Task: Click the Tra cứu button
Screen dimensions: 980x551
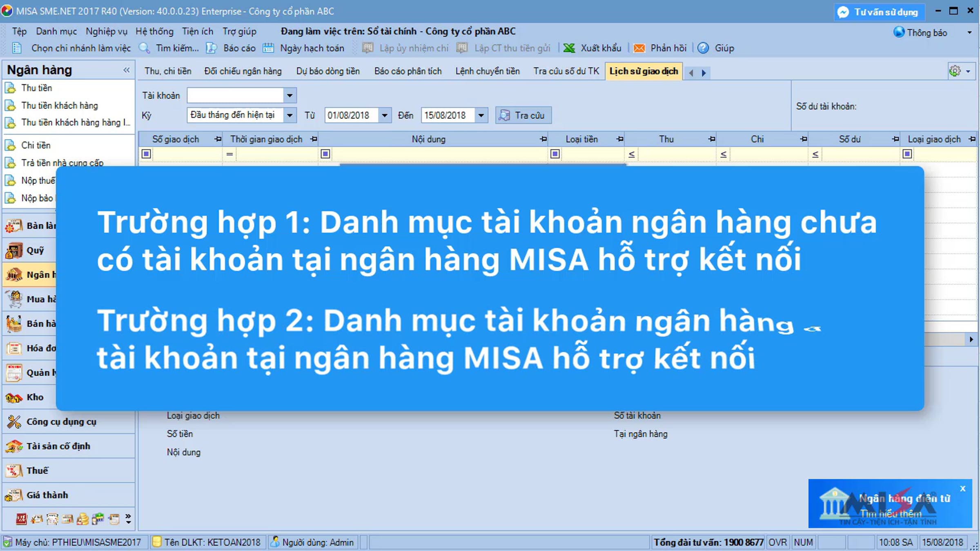Action: [523, 115]
